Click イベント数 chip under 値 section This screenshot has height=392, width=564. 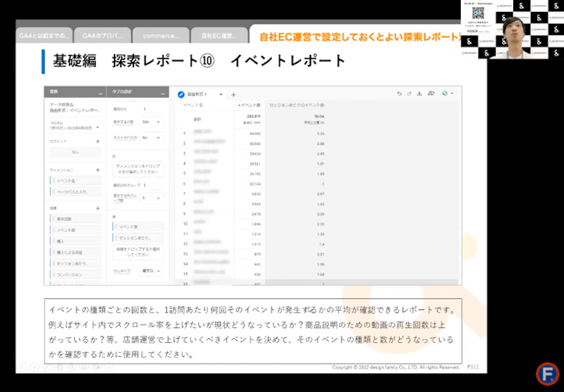click(138, 227)
